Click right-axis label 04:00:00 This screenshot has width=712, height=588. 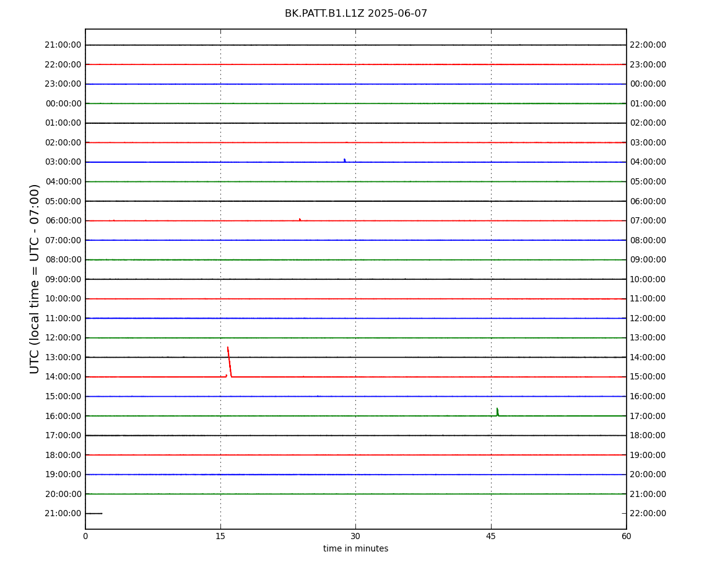(648, 162)
